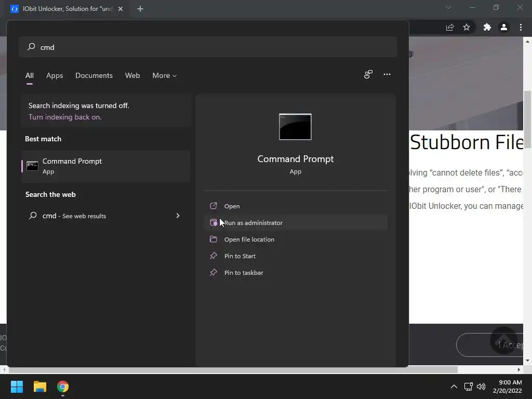Expand cmd web results arrow

tap(178, 216)
